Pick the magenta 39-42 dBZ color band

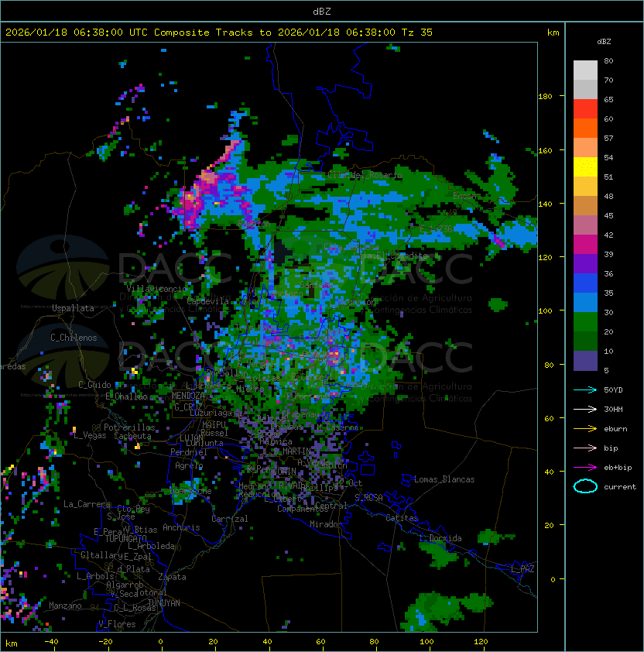coord(585,244)
